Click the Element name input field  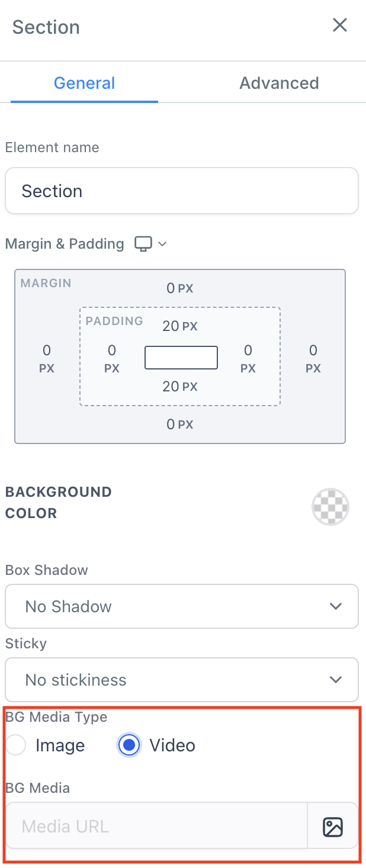(182, 191)
